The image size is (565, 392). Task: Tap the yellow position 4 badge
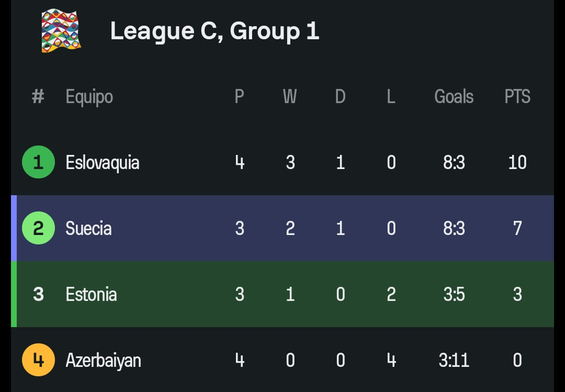click(38, 360)
